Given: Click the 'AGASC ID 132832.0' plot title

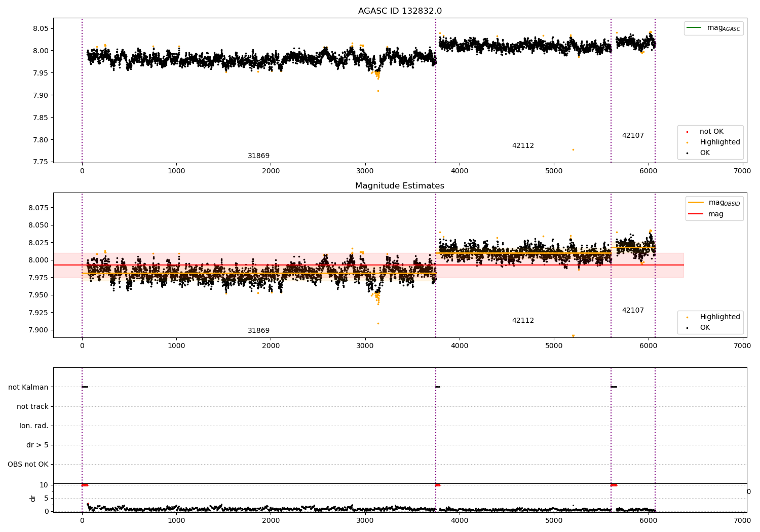Looking at the screenshot, I should point(400,11).
